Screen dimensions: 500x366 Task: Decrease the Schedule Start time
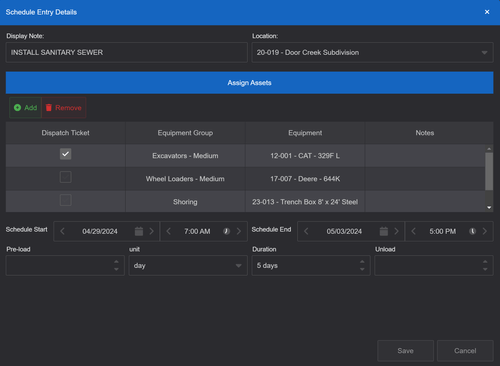[x=168, y=231]
